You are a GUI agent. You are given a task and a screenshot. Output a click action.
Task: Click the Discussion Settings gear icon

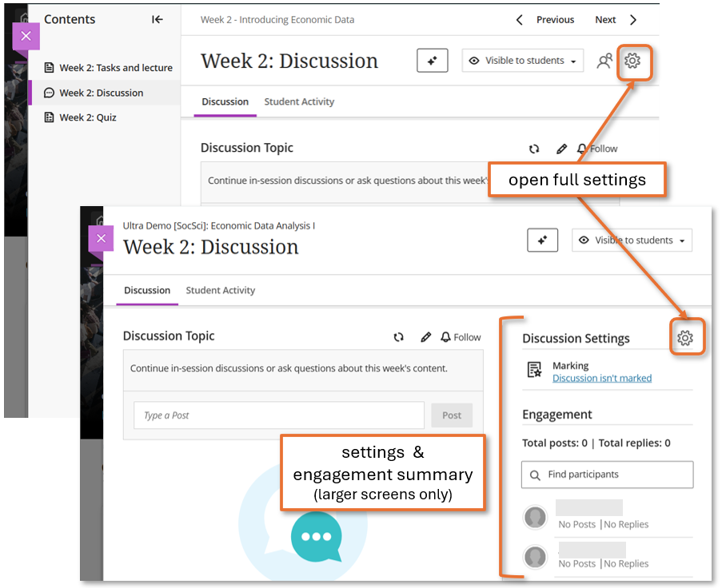point(684,338)
